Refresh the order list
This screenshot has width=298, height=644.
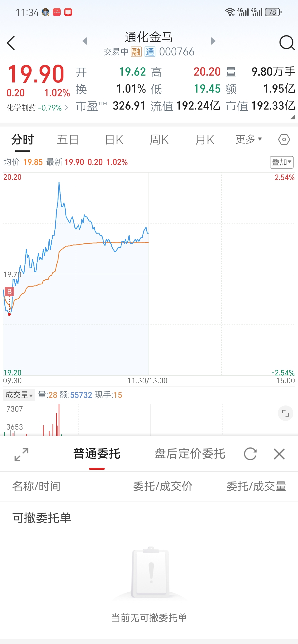click(x=250, y=454)
